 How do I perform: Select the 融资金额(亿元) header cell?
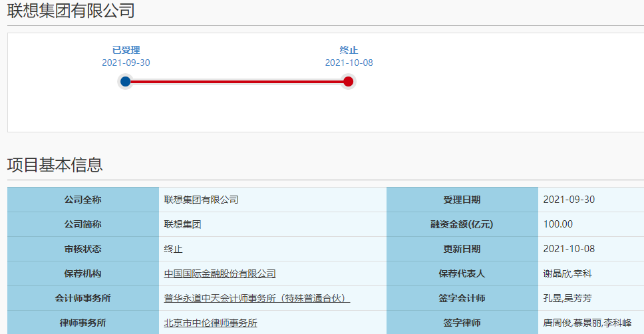pos(462,224)
